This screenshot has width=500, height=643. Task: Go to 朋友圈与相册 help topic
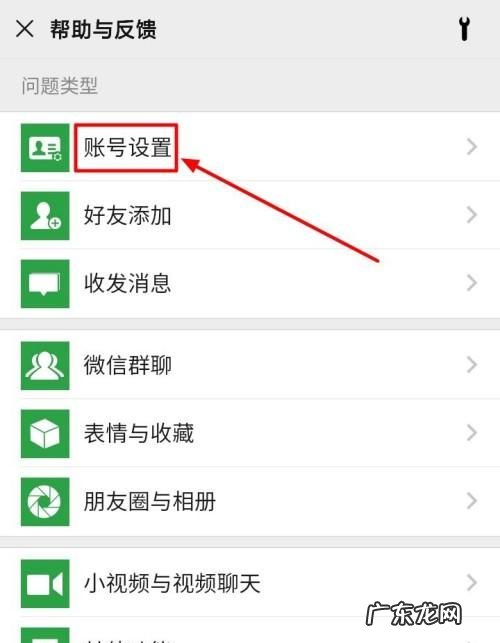tap(250, 501)
